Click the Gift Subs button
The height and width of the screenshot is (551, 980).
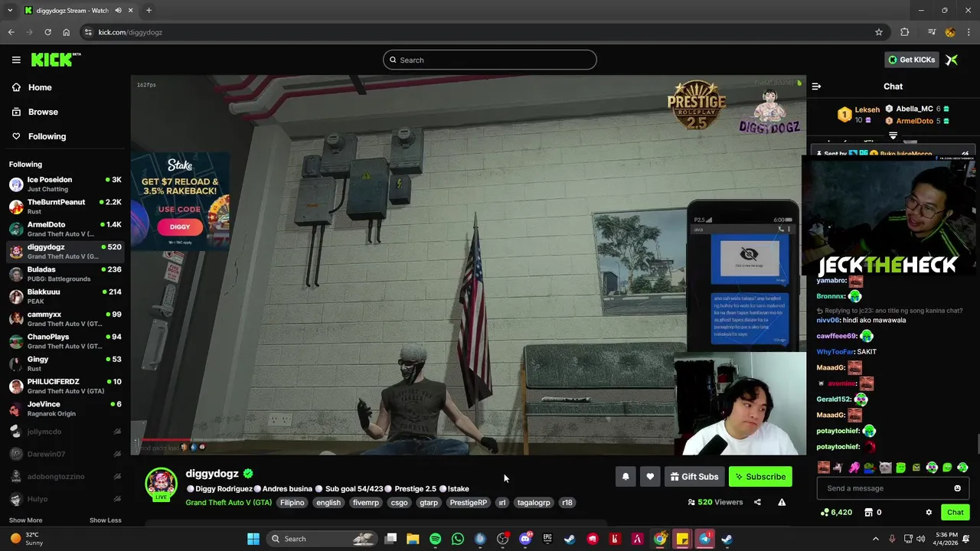[694, 477]
